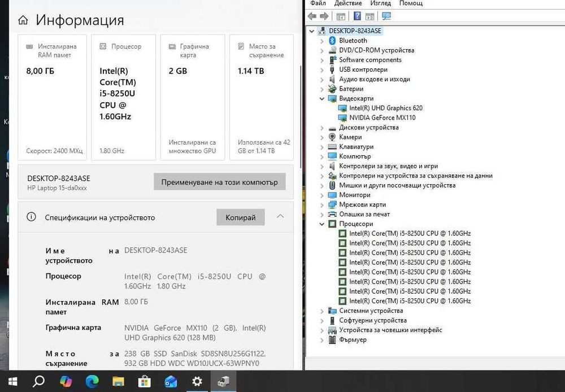Click the info circle icon beside Спецификации на устройството
Screen dimensions: 565x392
(x=31, y=217)
